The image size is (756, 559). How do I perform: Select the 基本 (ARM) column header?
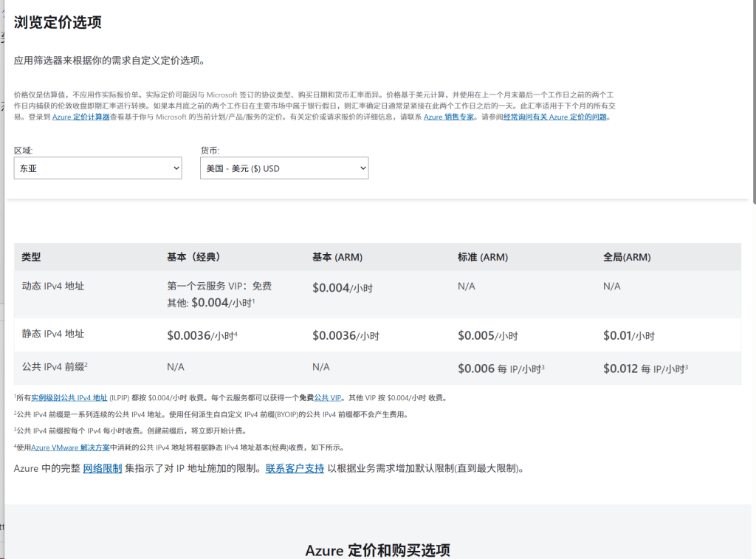pyautogui.click(x=337, y=257)
